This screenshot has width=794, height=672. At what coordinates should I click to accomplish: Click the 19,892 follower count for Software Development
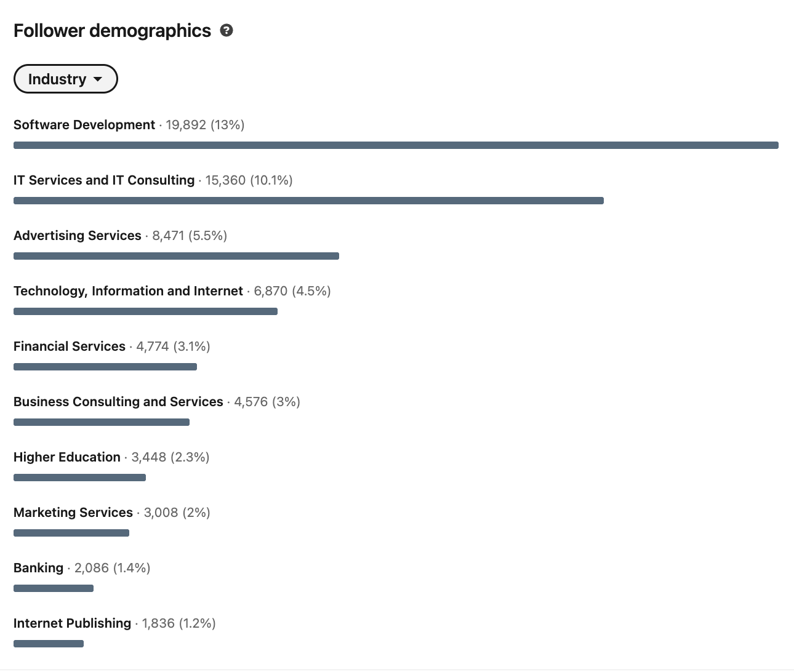(x=185, y=124)
